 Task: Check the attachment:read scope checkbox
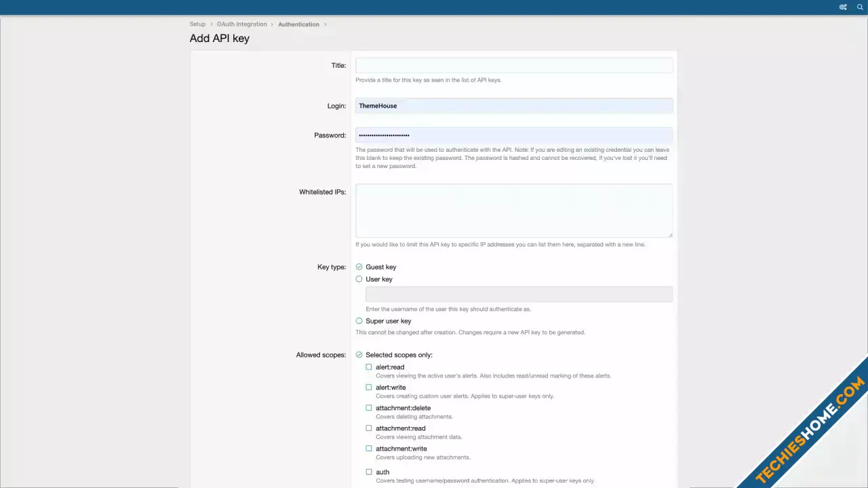pos(369,428)
